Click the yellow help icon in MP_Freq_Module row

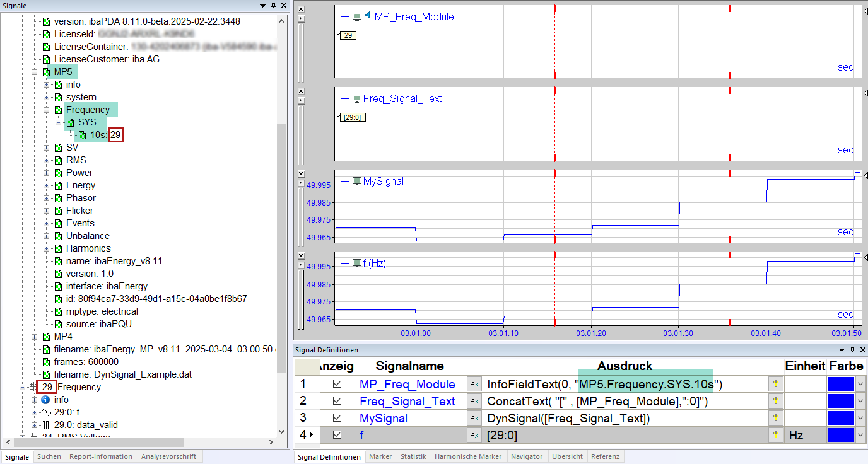775,384
